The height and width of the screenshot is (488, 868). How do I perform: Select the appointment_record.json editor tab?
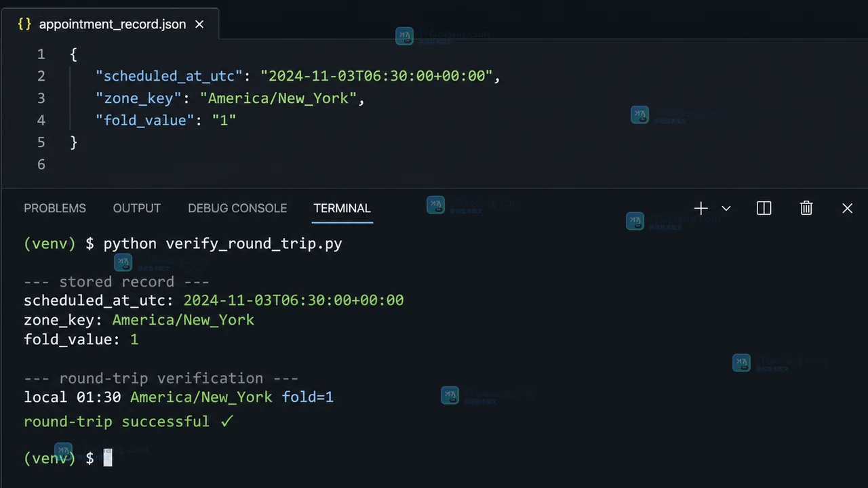pyautogui.click(x=110, y=24)
